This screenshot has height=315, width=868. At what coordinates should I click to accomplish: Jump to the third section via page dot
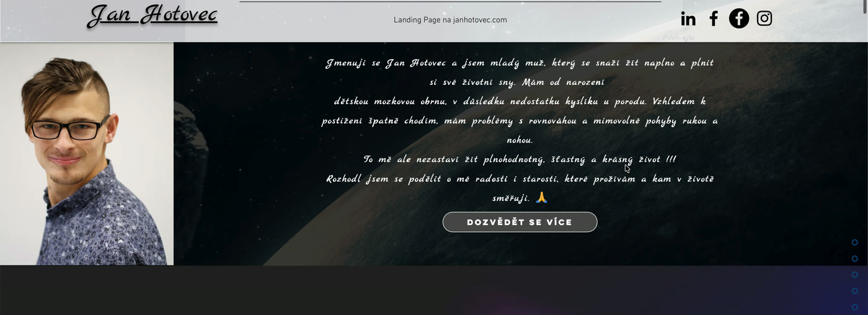854,275
